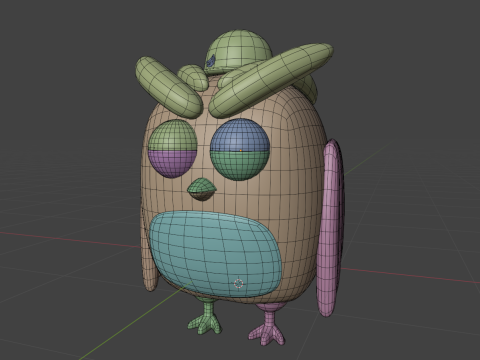480x360 pixels.
Task: Select the light green upper eyelid
Action: 173,136
